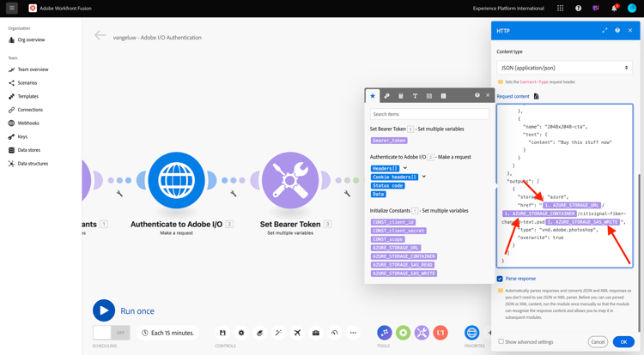Insert the AZURE_STORAGE_SAS_READ variable pill
The image size is (644, 355).
[403, 265]
